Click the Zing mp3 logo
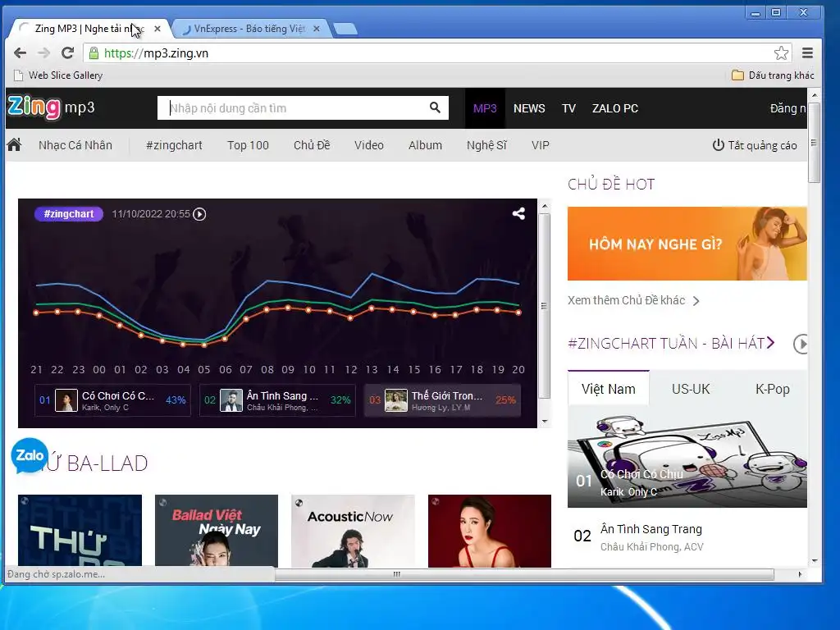The image size is (840, 630). click(x=52, y=107)
